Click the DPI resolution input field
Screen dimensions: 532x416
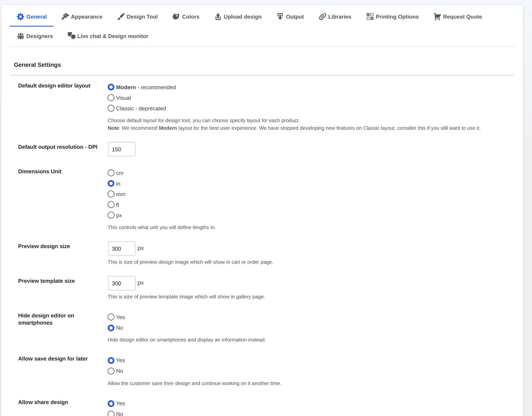click(122, 149)
